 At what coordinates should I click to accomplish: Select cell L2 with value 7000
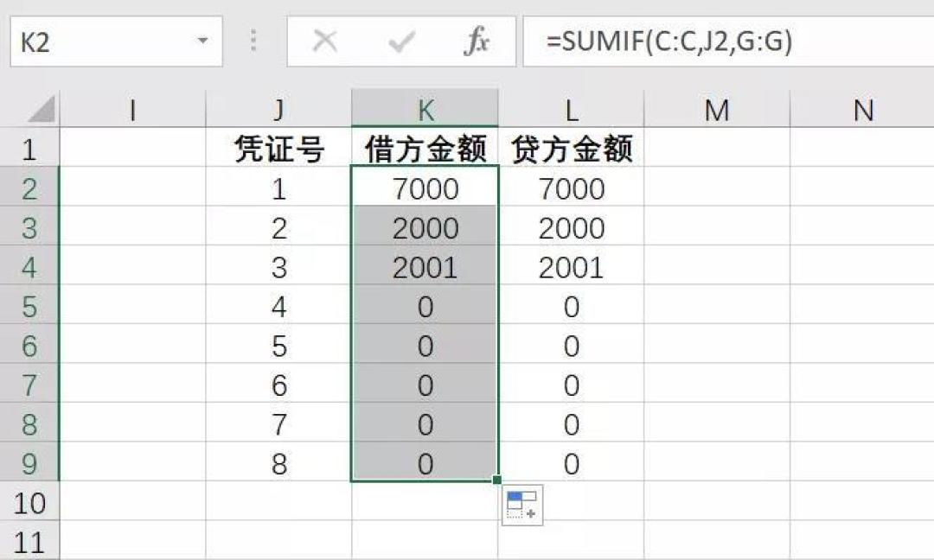tap(572, 187)
